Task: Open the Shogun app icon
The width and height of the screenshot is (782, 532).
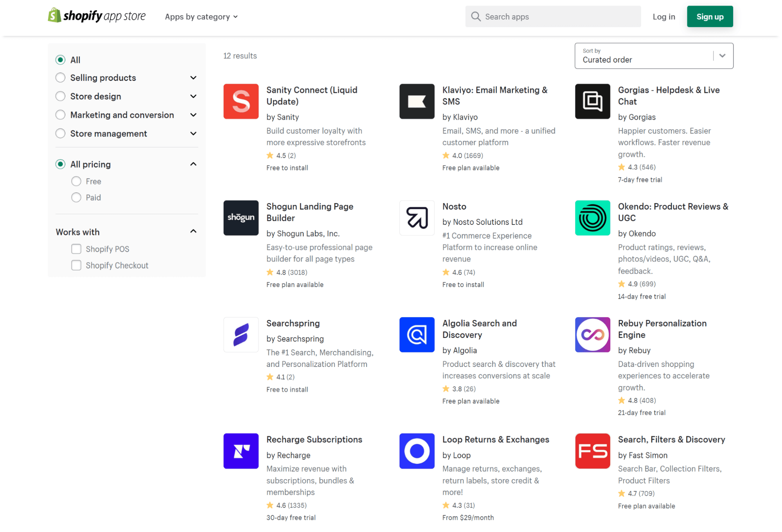Action: click(241, 218)
